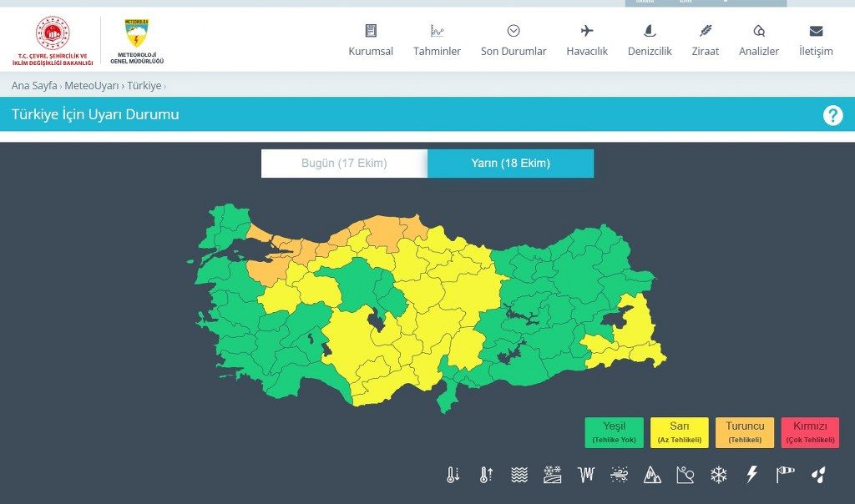The width and height of the screenshot is (855, 504).
Task: Go to Türkiye breadcrumb
Action: tap(144, 86)
